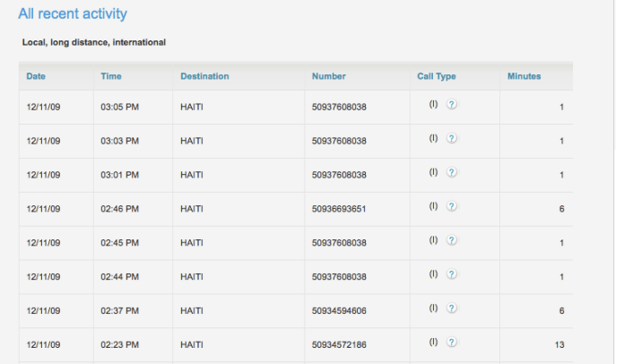Sort by the Minutes column header
Viewport: 624px width, 364px height.
tap(524, 76)
